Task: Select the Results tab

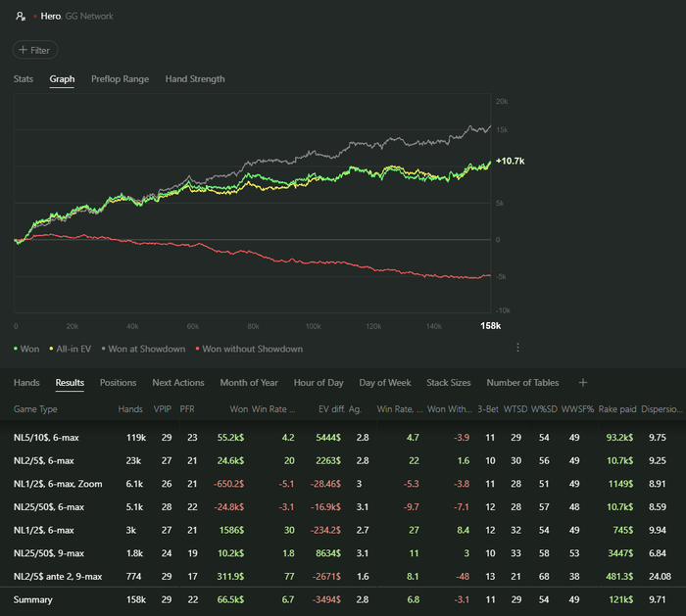Action: (x=70, y=383)
